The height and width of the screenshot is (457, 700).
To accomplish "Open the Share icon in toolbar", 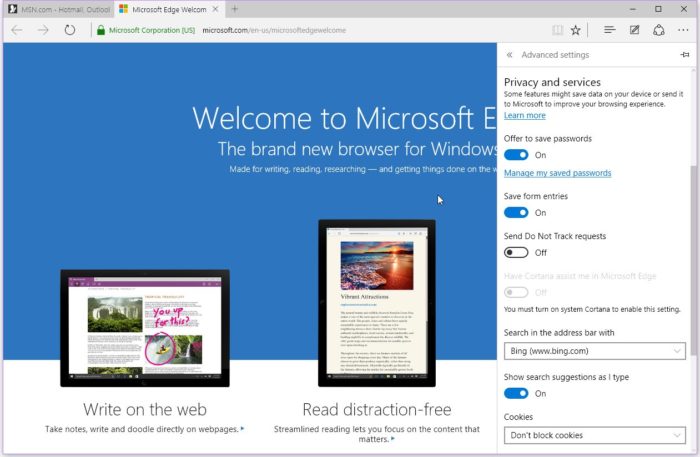I will (659, 30).
